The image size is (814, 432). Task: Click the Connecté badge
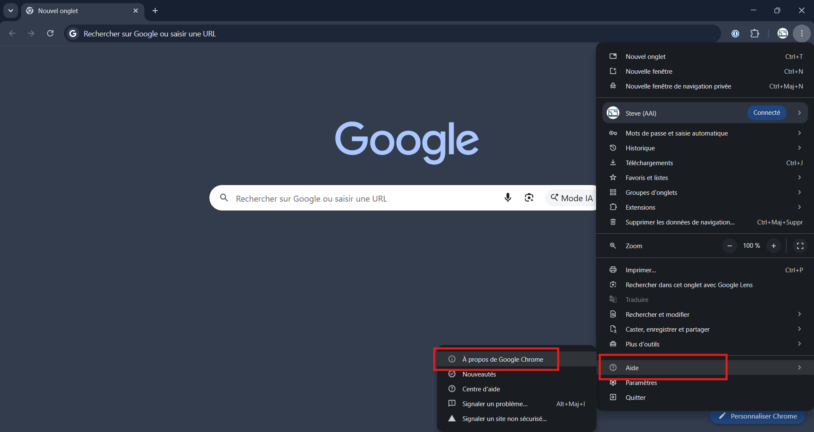coord(766,113)
